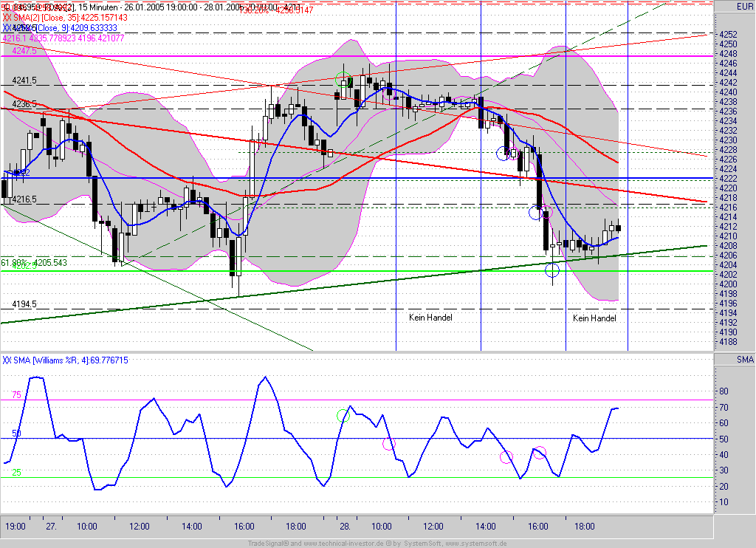
Task: Click the blue circle marker below the 4202 low
Action: click(552, 270)
